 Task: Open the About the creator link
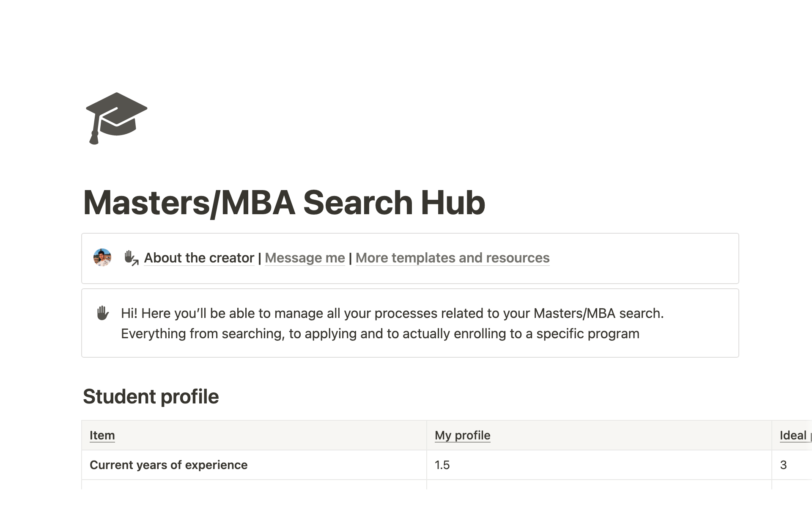[199, 258]
